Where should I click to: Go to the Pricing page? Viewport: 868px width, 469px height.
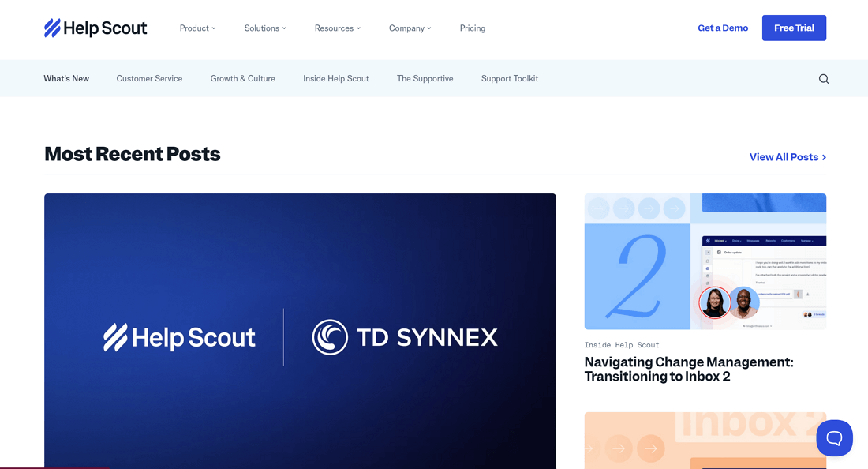click(472, 28)
